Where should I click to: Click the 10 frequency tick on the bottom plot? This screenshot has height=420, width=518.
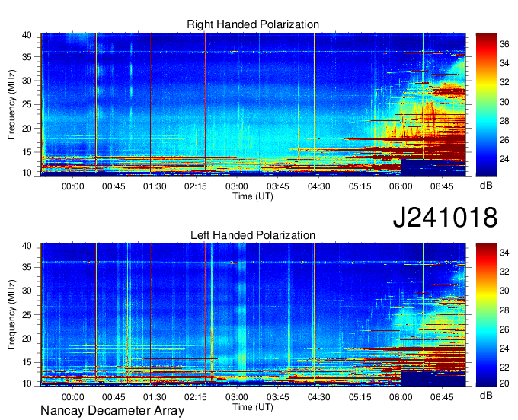pos(27,383)
